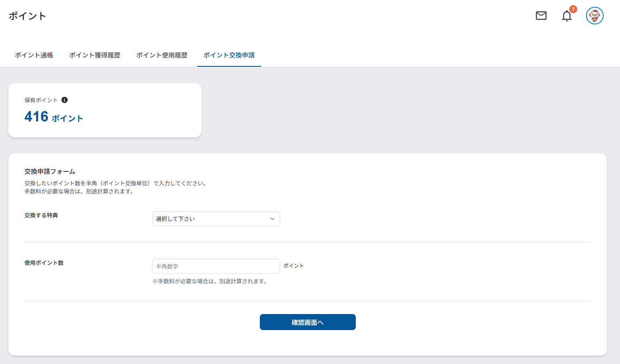Click the 使用ポイント数 field label
The height and width of the screenshot is (364, 620).
pos(44,263)
